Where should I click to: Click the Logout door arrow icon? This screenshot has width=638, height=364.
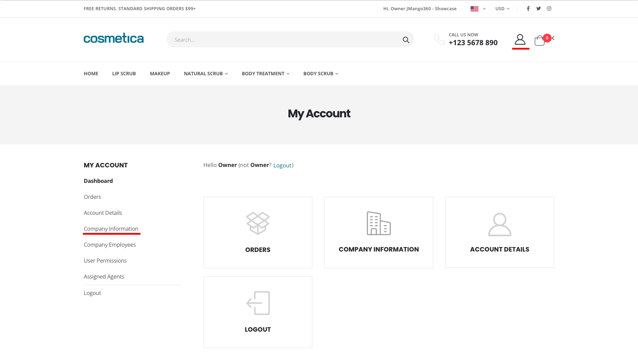tap(258, 303)
